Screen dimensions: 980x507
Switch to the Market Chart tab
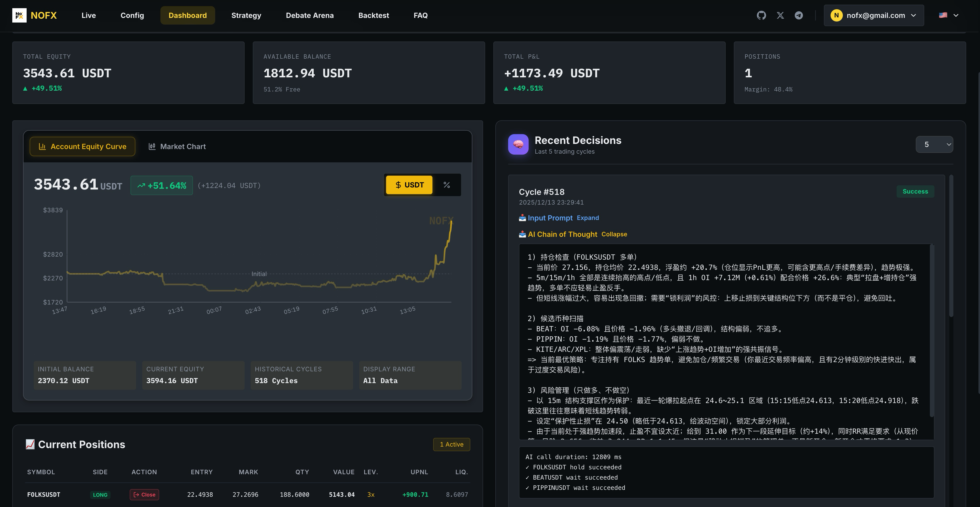click(183, 146)
